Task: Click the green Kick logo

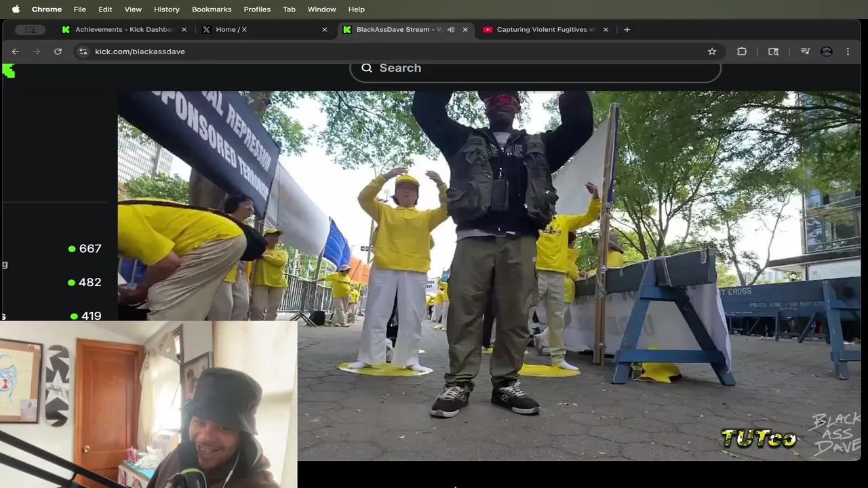Action: (x=8, y=70)
